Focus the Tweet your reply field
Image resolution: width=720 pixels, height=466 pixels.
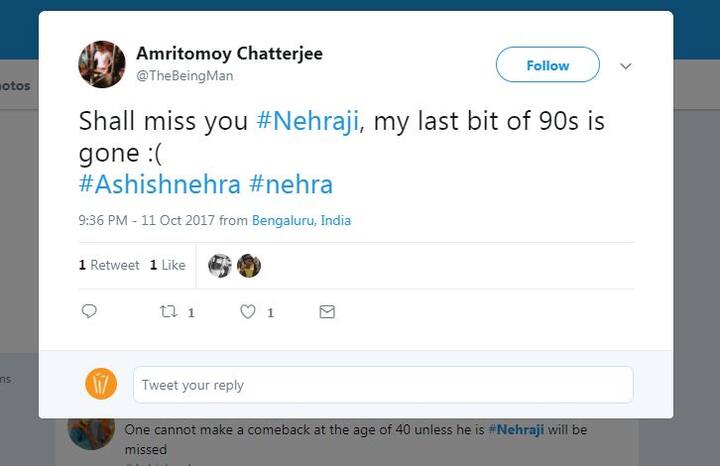pyautogui.click(x=383, y=385)
